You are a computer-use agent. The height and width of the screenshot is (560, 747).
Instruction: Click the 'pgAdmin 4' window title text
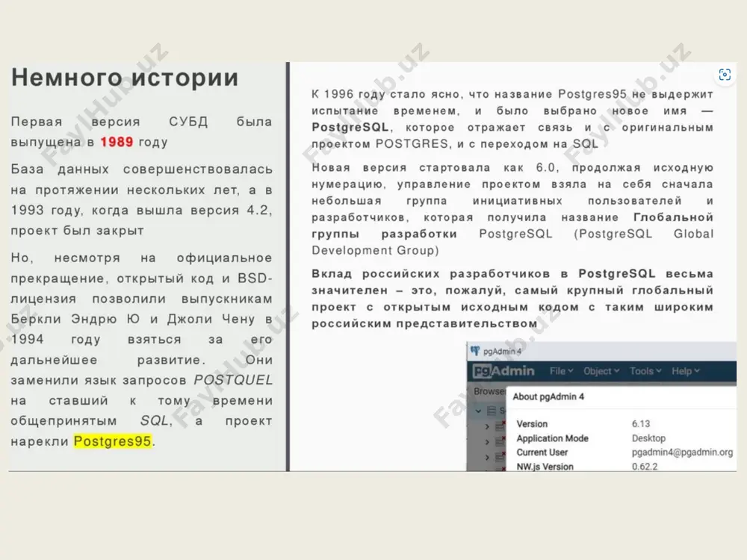click(x=502, y=352)
